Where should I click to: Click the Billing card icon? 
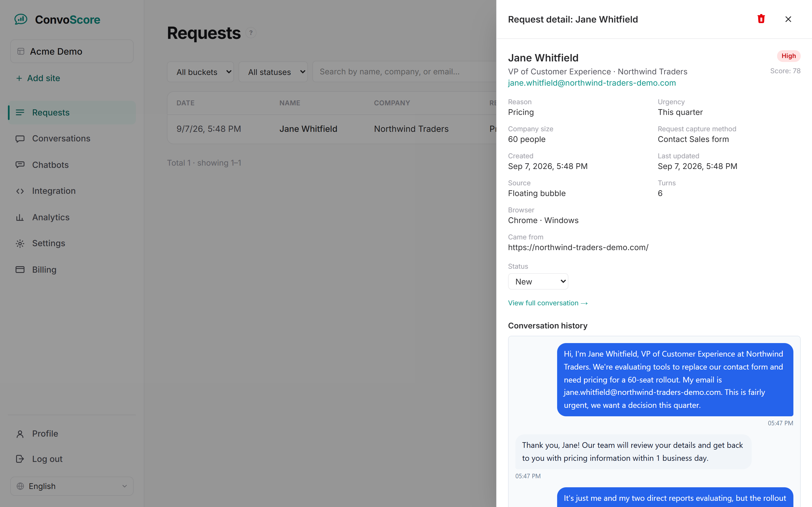tap(20, 270)
